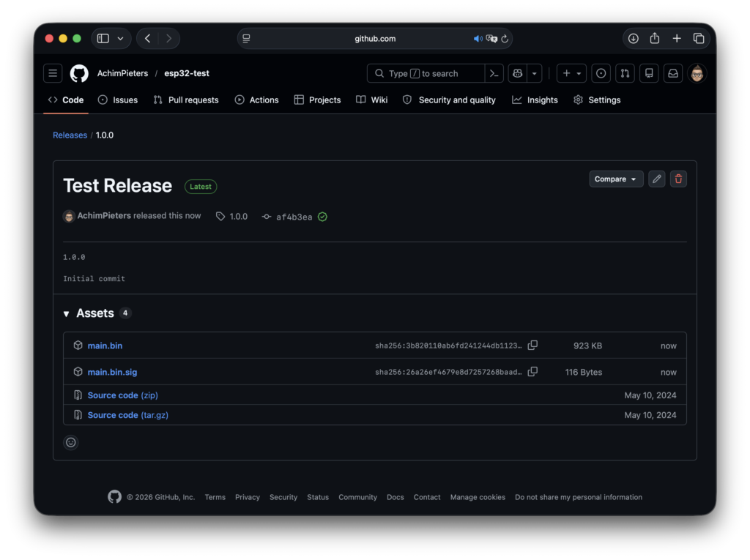Download the main.bin asset
Screen dimensions: 750x560
click(105, 346)
